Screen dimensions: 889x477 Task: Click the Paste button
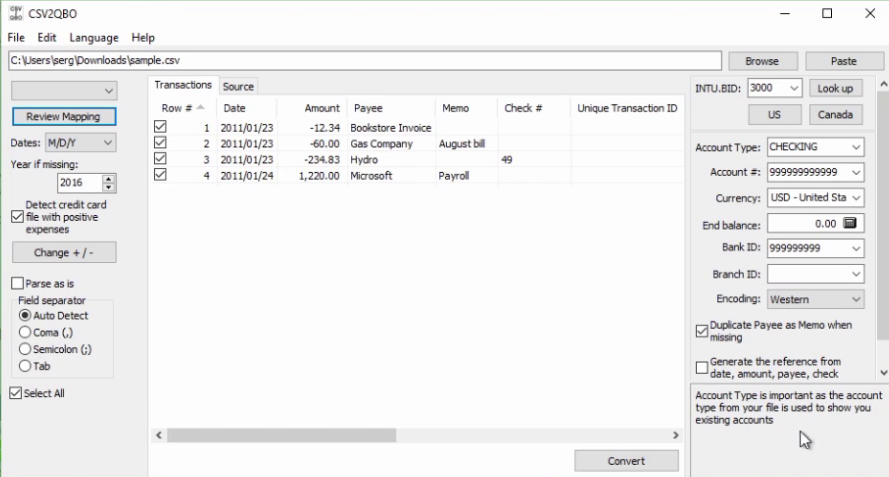[x=844, y=61]
